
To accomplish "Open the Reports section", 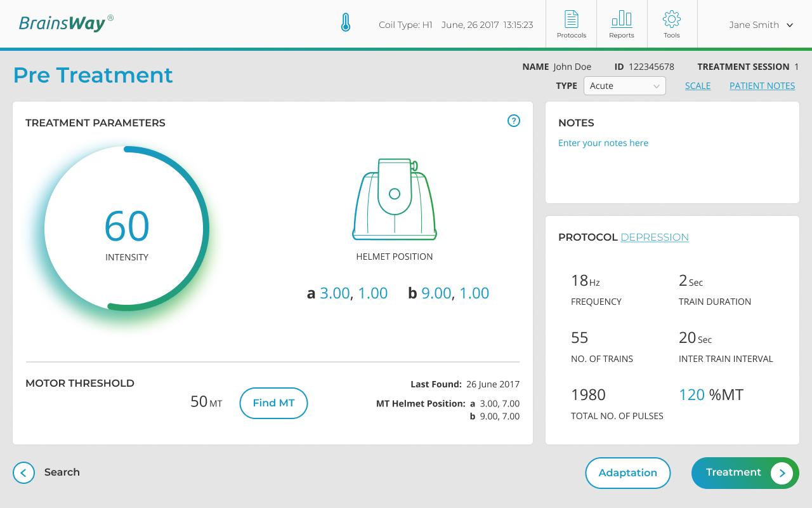I will [622, 24].
